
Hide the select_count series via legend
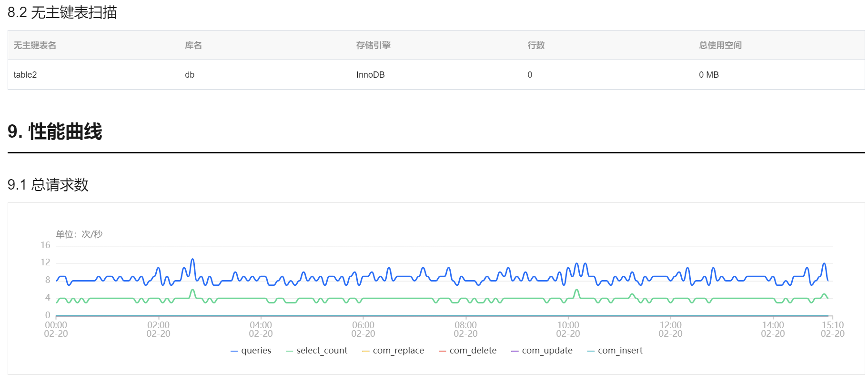tap(317, 351)
